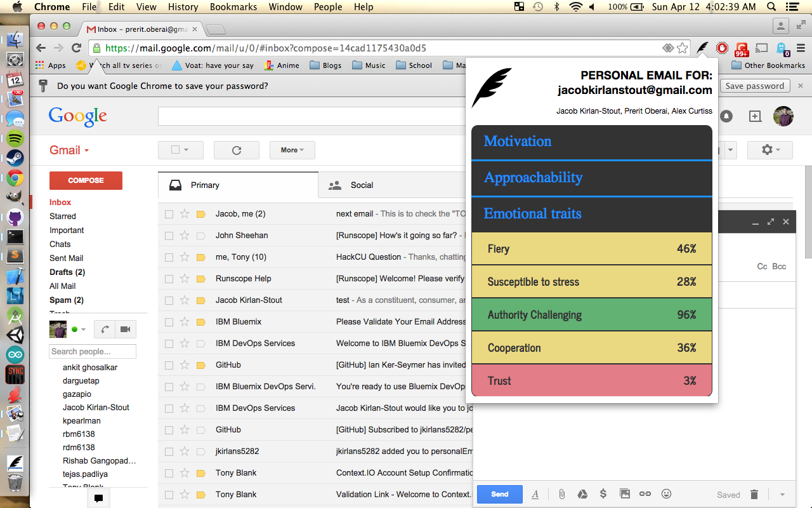Click the insert link chain icon
Screen dimensions: 812x508
645,494
